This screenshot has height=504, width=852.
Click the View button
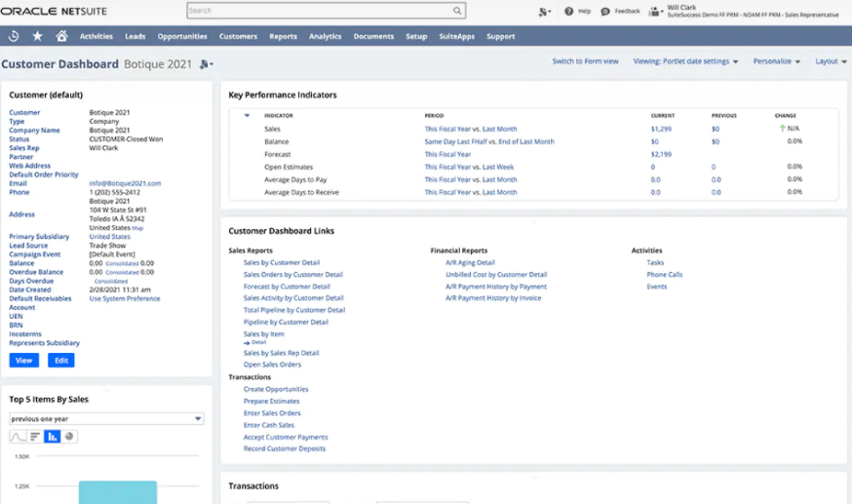[24, 360]
